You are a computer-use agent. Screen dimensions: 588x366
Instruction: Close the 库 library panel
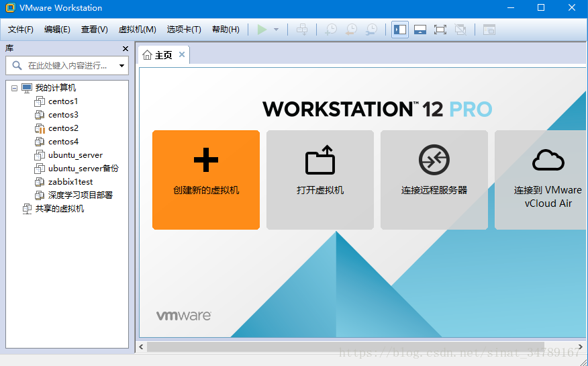pyautogui.click(x=126, y=49)
